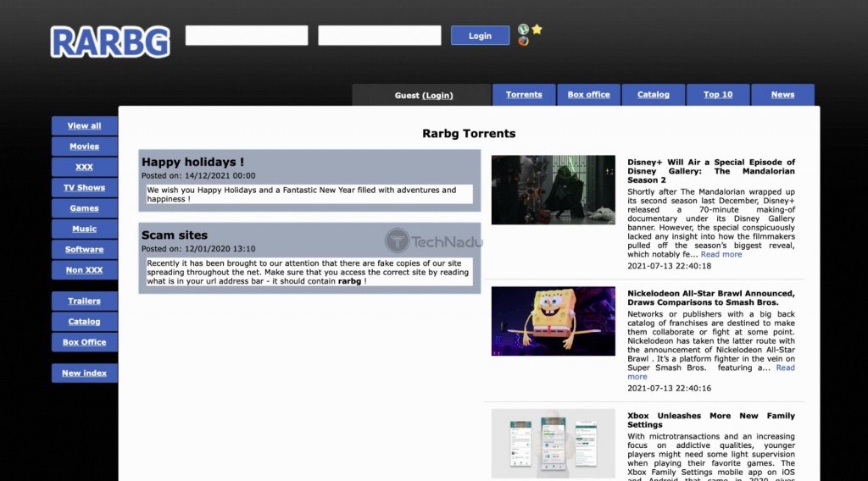868x481 pixels.
Task: Click the Firefox icon below uTorrent icon
Action: tap(523, 41)
